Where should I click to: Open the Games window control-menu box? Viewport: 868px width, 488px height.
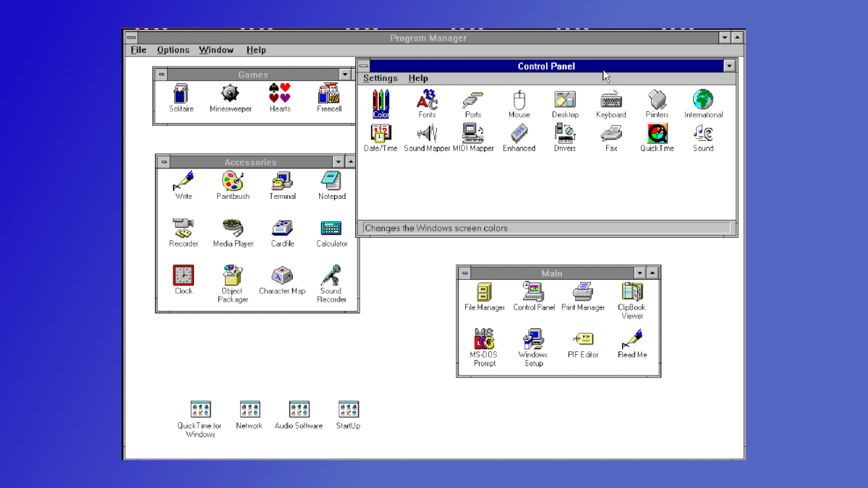tap(162, 74)
